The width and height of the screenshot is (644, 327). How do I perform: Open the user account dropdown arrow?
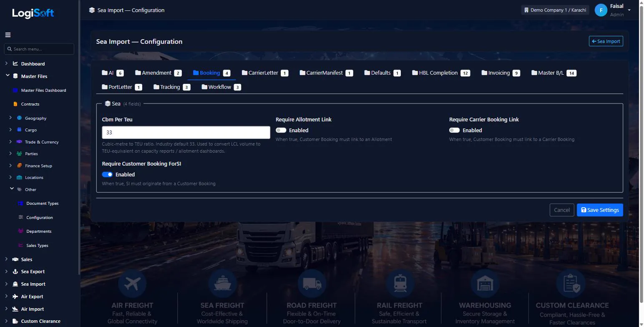(629, 10)
